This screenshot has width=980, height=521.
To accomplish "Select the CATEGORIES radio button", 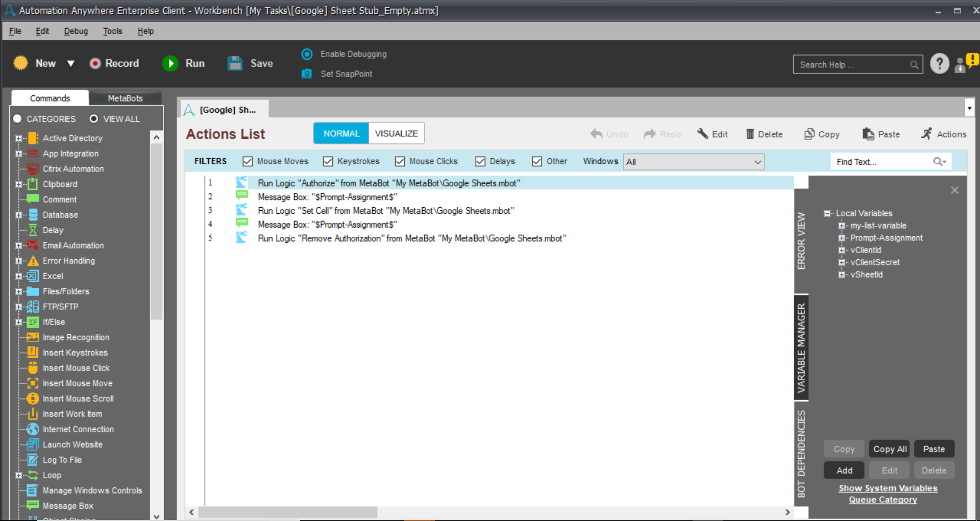I will pyautogui.click(x=17, y=119).
